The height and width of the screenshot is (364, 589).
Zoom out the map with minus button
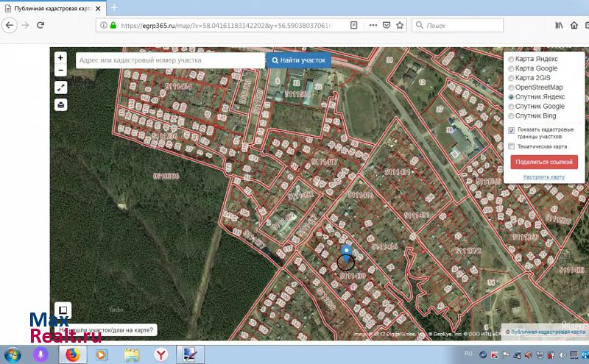click(x=60, y=71)
